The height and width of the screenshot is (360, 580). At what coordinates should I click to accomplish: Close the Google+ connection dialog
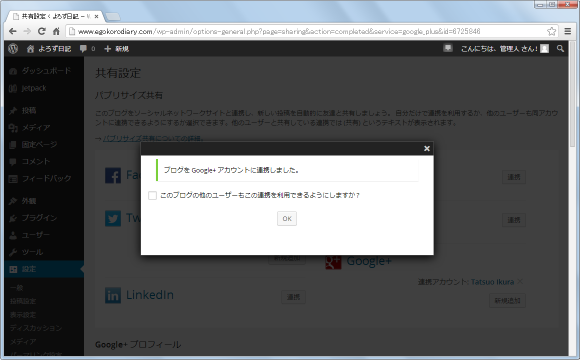426,148
